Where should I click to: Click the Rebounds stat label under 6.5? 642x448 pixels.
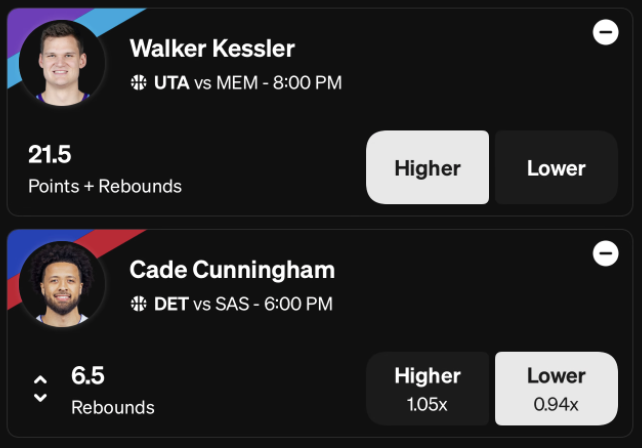coord(113,407)
